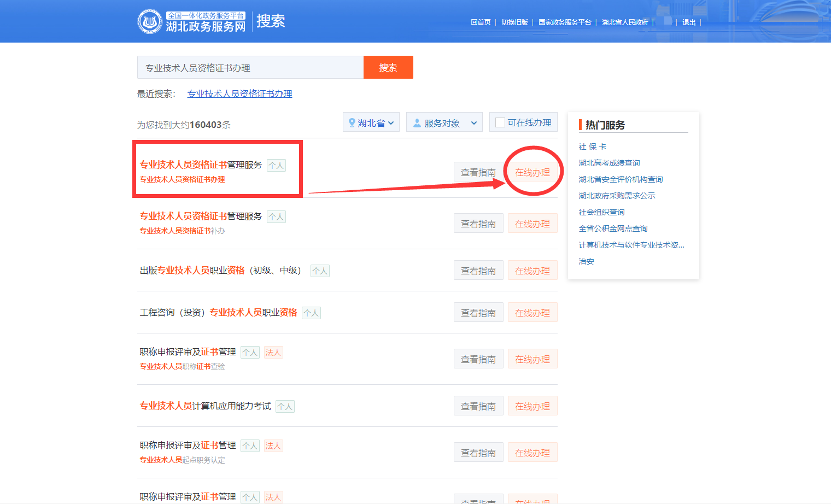Viewport: 831px width, 504px height.
Task: Click 在线办理 for 专业技术人员资格证书办理
Action: tap(532, 172)
